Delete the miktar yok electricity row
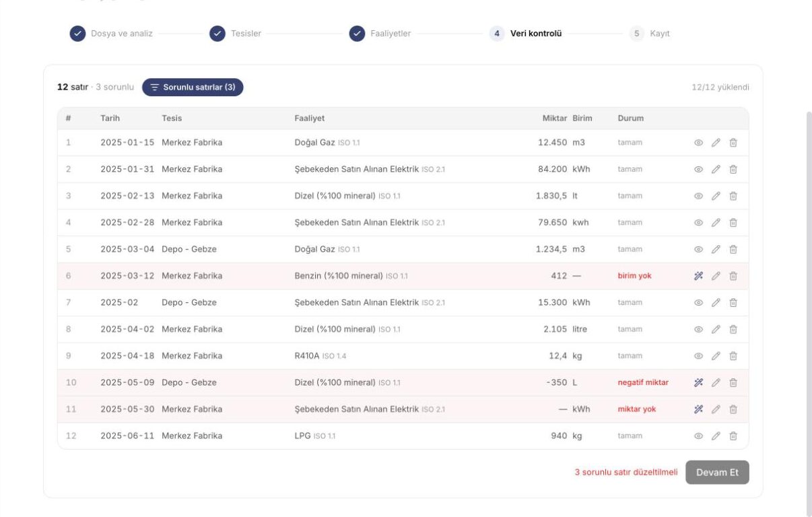Viewport: 812px width, 517px height. point(733,409)
